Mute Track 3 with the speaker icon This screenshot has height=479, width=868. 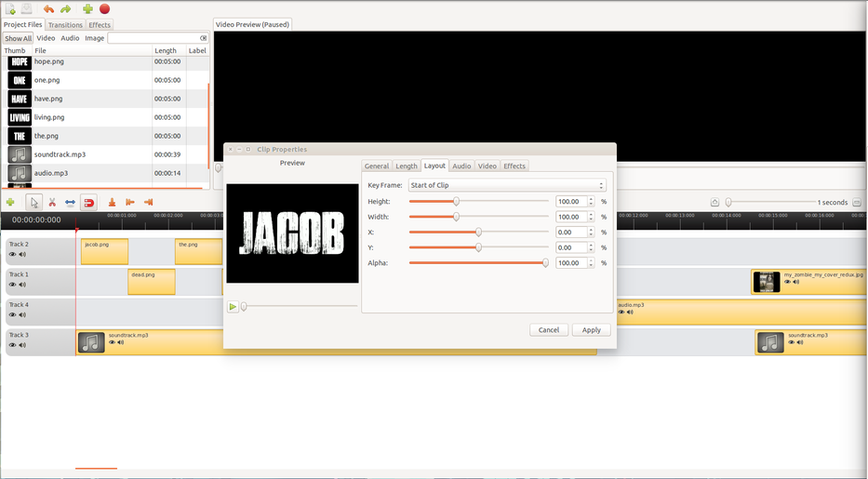(x=22, y=345)
